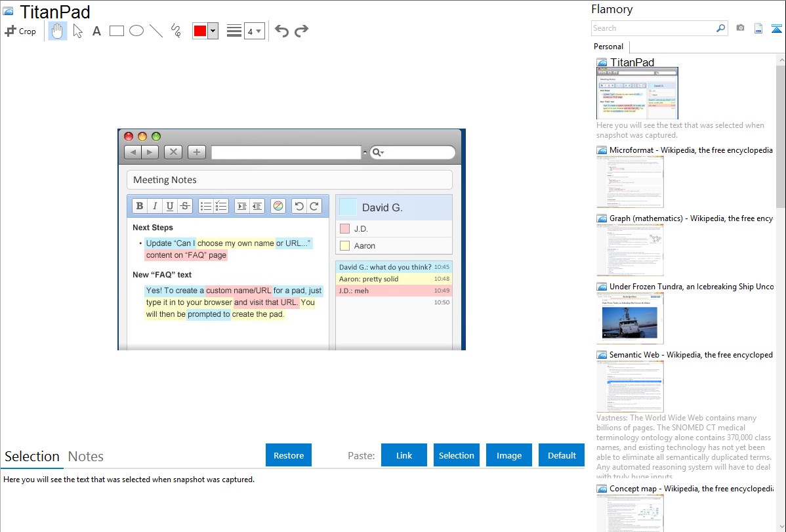Open the drawing color dropdown arrow
786x532 pixels.
pos(213,31)
